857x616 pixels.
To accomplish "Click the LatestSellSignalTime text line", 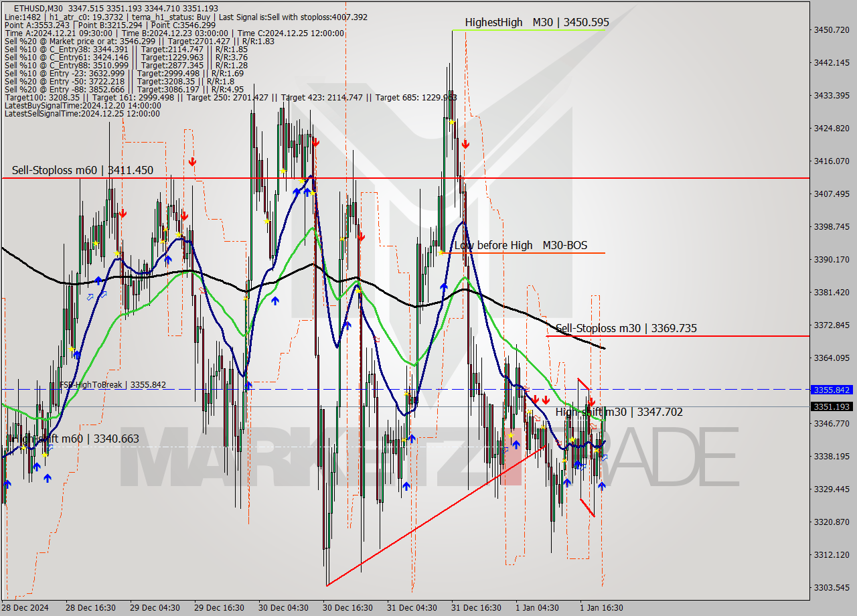I will coord(82,113).
